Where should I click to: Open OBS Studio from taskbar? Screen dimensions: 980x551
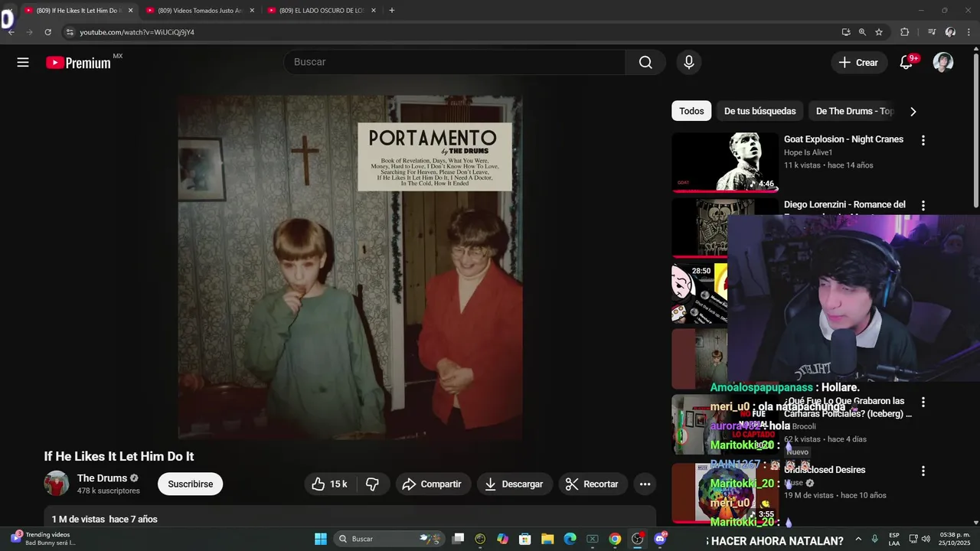point(637,539)
